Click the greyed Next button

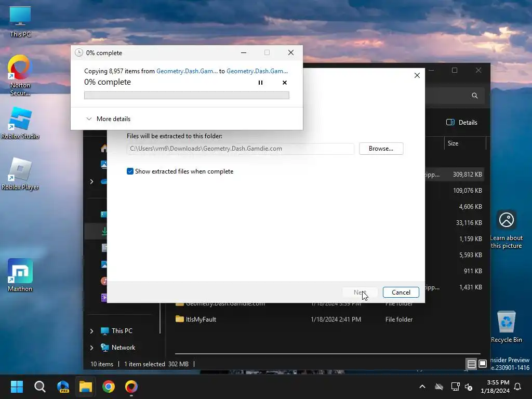point(360,292)
